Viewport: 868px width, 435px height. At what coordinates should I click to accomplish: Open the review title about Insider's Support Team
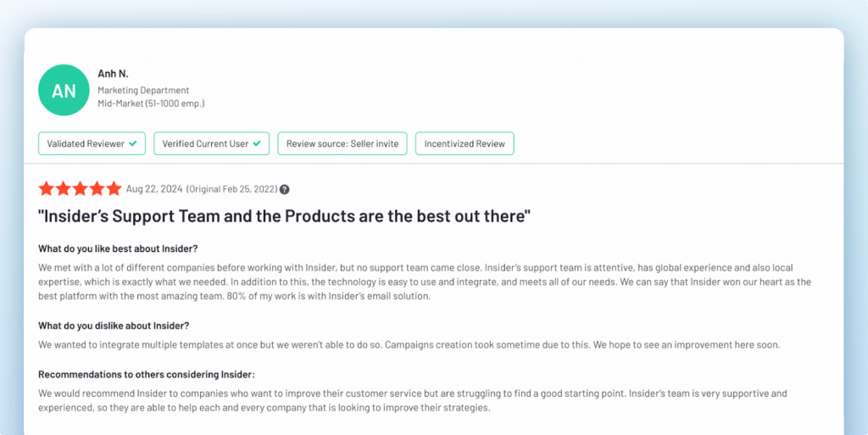(x=284, y=216)
